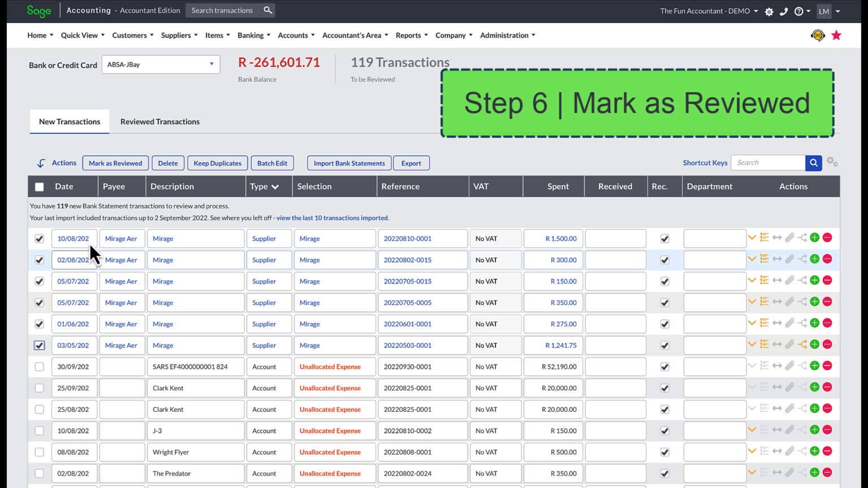Open the Banking menu
Screen dimensions: 868x488
coord(253,35)
